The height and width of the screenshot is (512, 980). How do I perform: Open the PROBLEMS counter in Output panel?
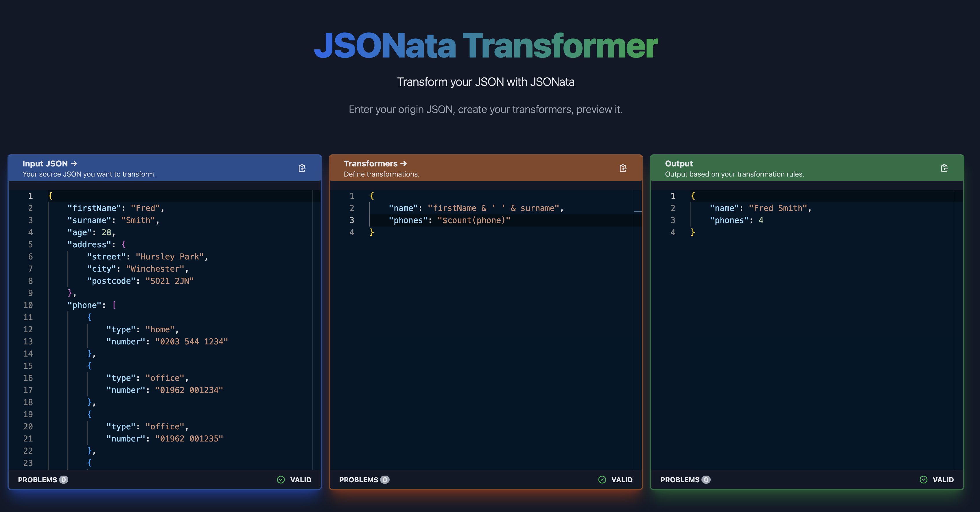tap(685, 480)
